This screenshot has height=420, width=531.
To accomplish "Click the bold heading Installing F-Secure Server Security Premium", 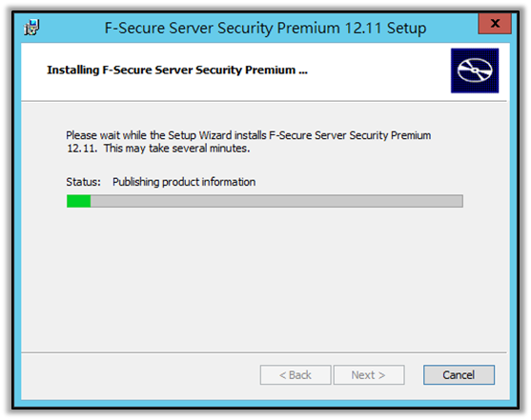I will click(x=177, y=70).
